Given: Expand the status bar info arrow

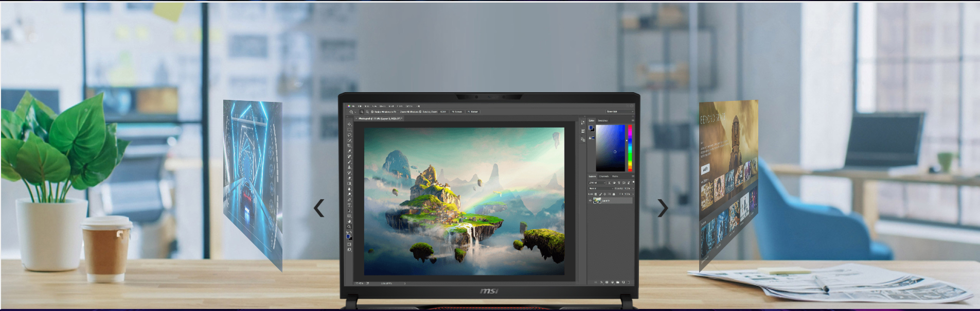Looking at the screenshot, I should point(404,283).
